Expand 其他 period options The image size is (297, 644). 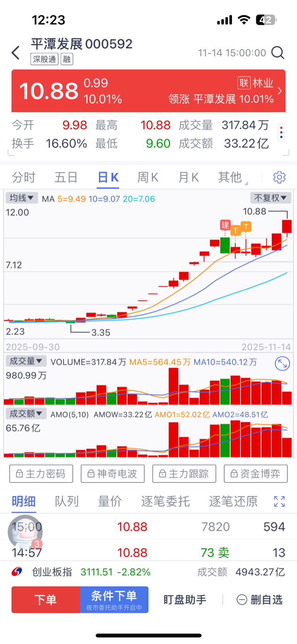[232, 177]
